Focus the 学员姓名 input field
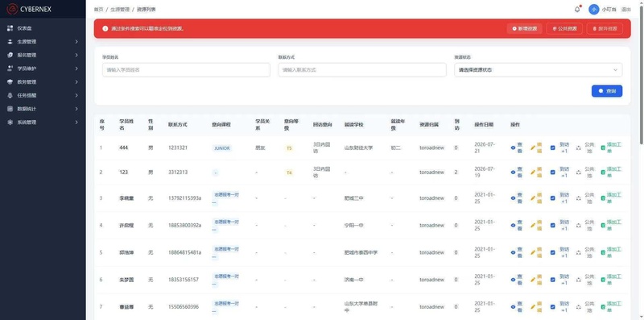Viewport: 644px width, 320px height. click(186, 70)
